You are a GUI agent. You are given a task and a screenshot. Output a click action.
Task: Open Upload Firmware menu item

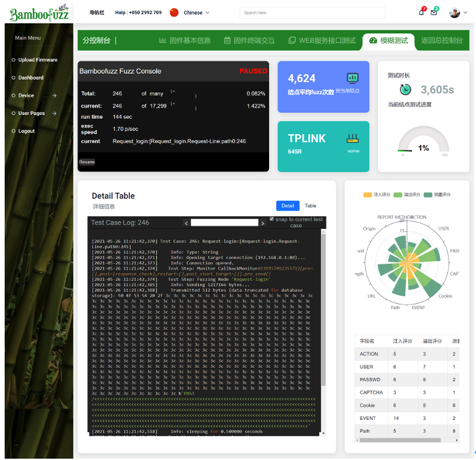click(37, 60)
